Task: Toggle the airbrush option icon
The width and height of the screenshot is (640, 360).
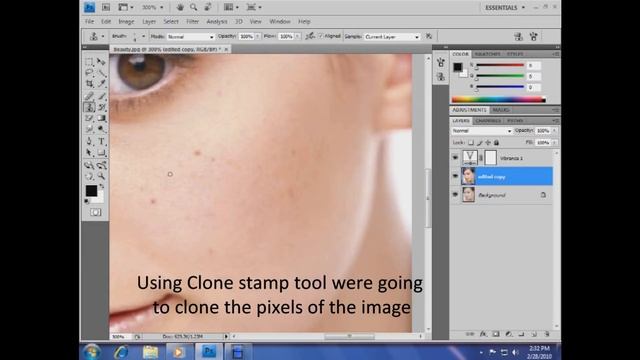Action: click(310, 36)
